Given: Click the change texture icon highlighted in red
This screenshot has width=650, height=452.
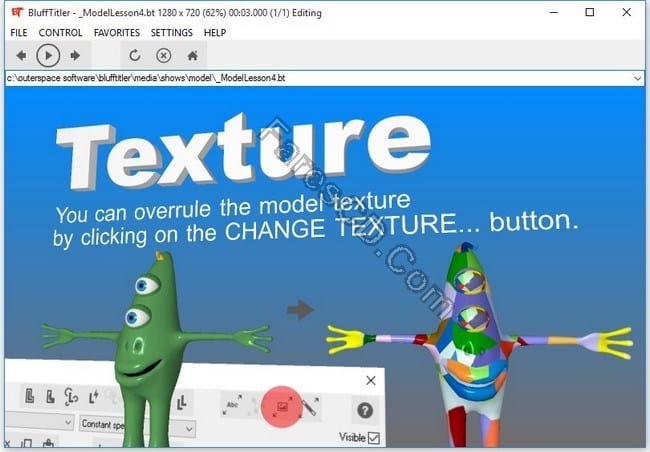Looking at the screenshot, I should pyautogui.click(x=282, y=407).
